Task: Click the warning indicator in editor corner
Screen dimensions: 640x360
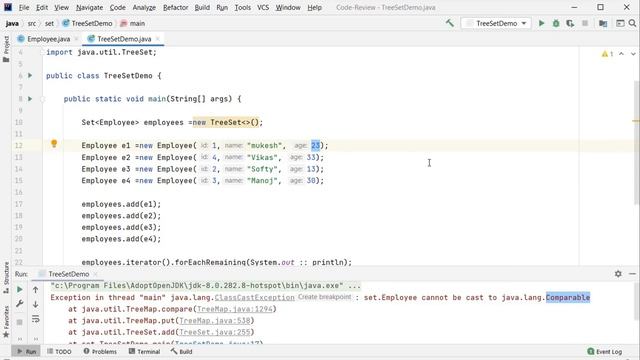Action: coord(607,54)
